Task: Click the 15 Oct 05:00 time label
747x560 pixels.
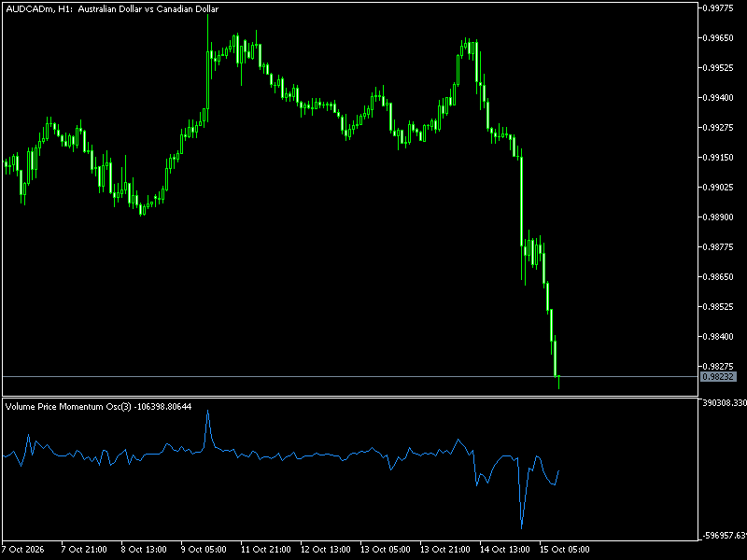Action: click(565, 549)
